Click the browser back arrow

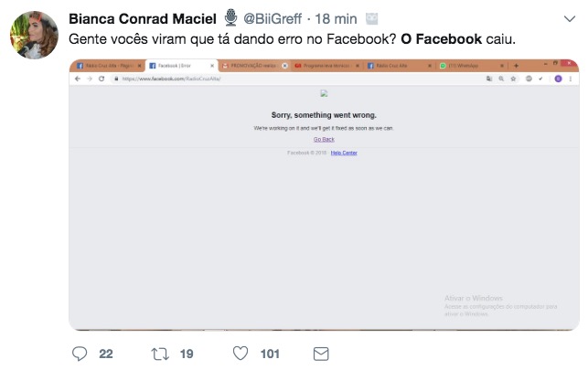tap(77, 79)
